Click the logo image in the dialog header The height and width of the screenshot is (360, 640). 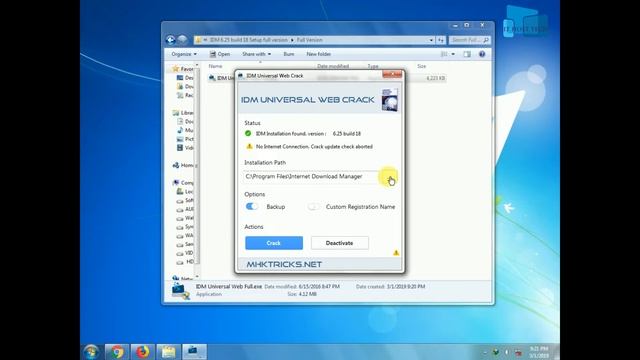click(x=389, y=100)
